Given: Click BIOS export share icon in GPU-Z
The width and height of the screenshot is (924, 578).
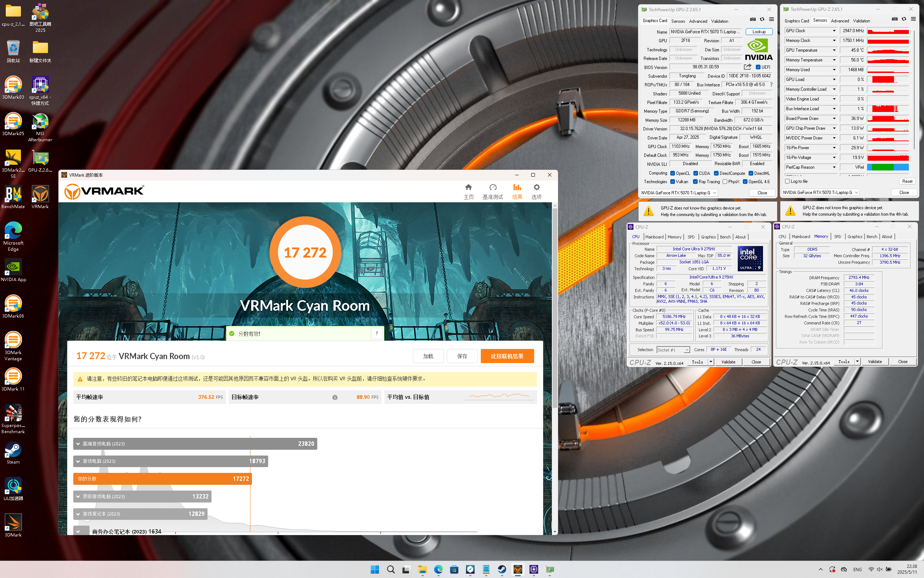Looking at the screenshot, I should point(748,67).
